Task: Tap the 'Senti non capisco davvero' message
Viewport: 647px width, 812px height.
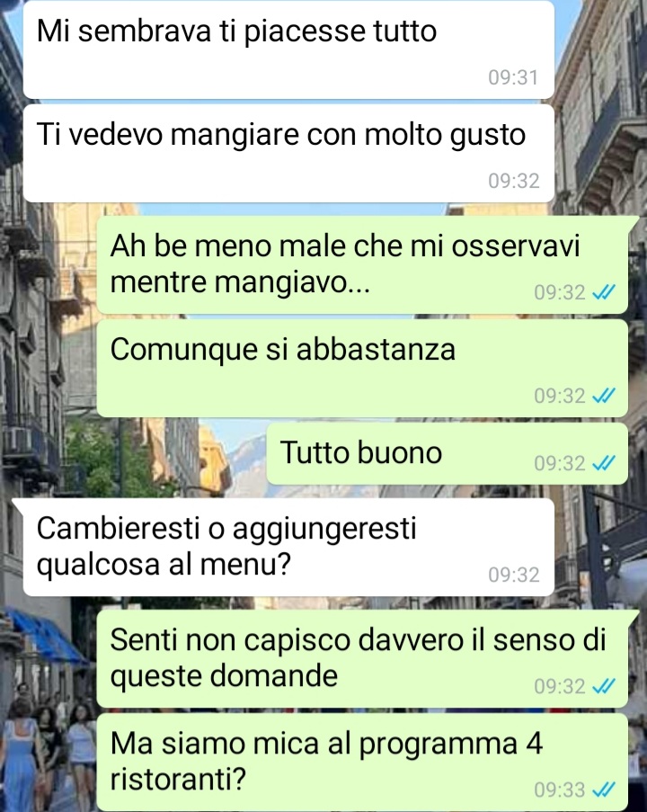Action: (x=362, y=659)
